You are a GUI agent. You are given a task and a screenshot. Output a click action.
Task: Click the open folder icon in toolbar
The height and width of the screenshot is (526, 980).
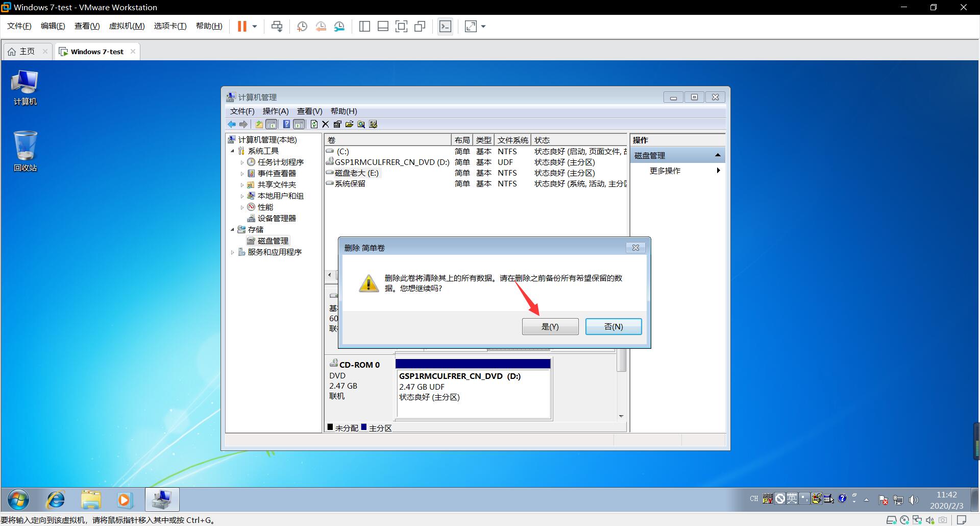tap(349, 124)
